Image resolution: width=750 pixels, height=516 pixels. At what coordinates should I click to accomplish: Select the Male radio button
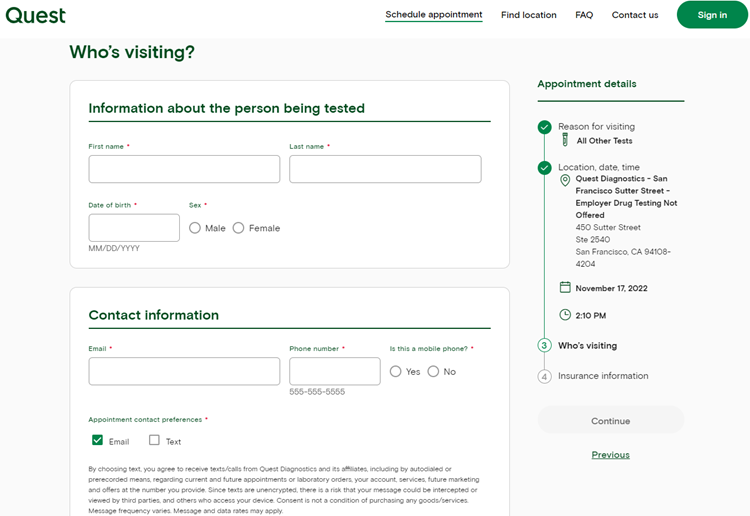[x=195, y=228]
